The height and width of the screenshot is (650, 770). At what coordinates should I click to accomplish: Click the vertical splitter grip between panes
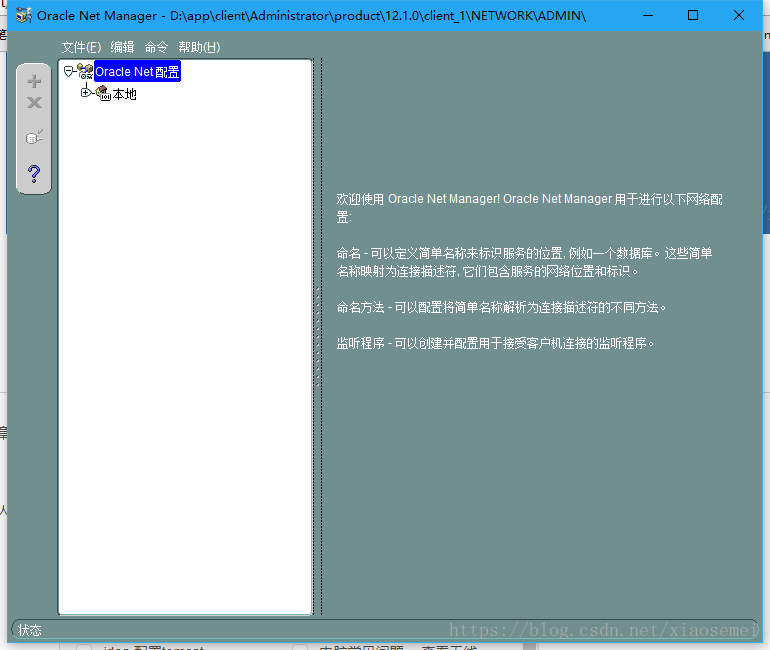pos(318,336)
